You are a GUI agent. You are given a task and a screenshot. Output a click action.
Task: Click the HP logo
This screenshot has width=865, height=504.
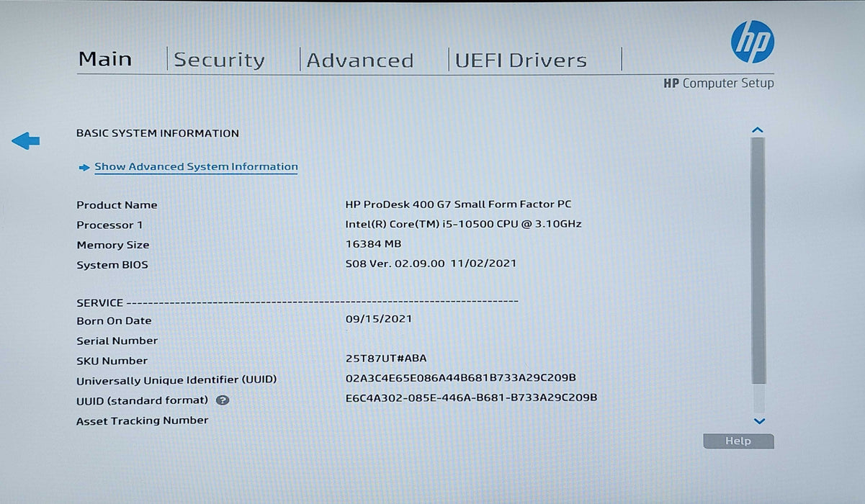752,41
